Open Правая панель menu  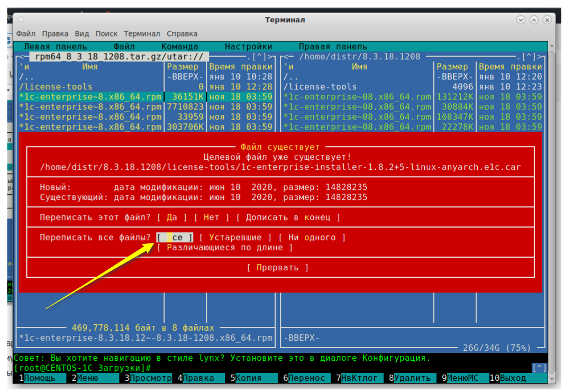(333, 47)
